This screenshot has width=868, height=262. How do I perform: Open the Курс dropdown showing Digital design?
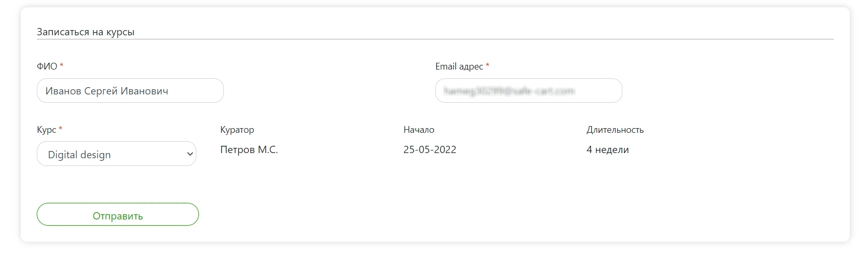(117, 154)
